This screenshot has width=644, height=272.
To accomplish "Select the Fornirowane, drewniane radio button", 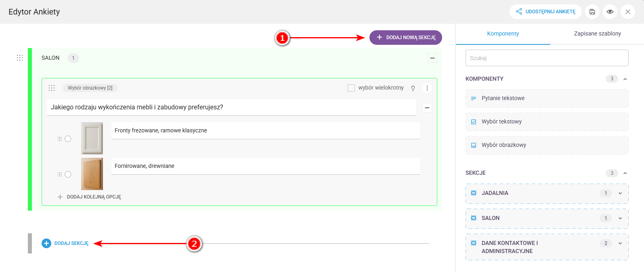I will coord(68,174).
